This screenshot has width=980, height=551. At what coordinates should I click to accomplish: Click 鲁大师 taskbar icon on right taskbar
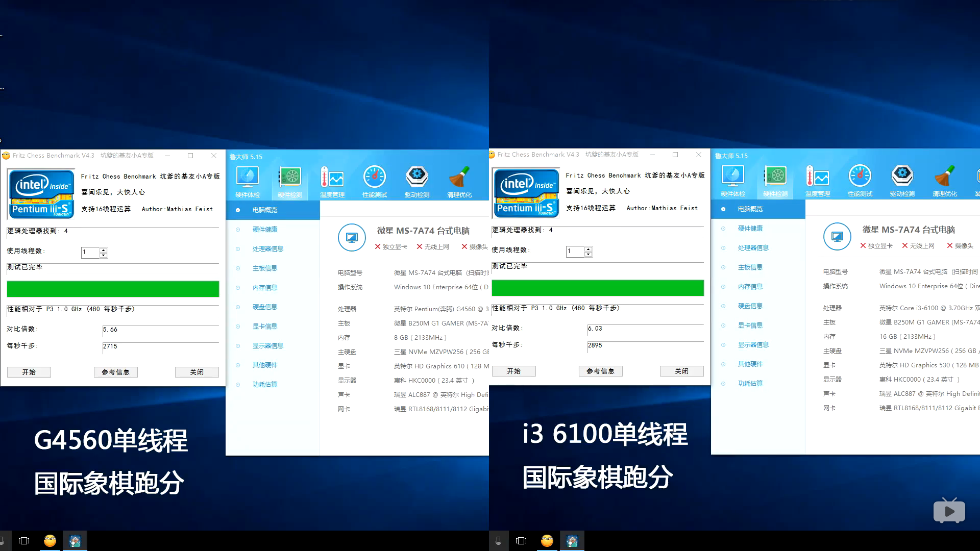click(x=572, y=541)
